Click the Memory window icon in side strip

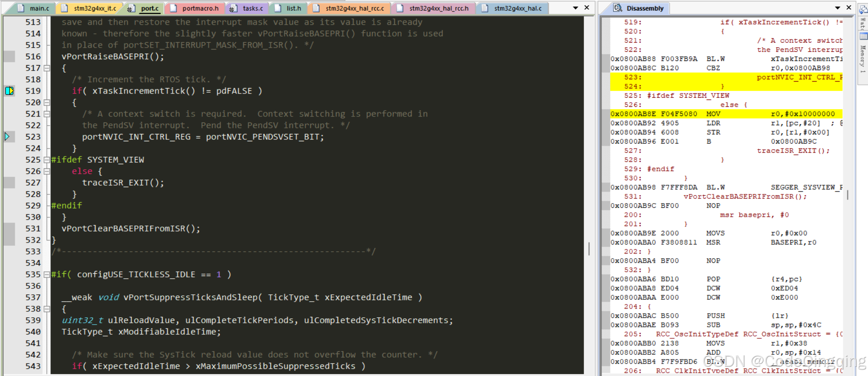coord(863,36)
